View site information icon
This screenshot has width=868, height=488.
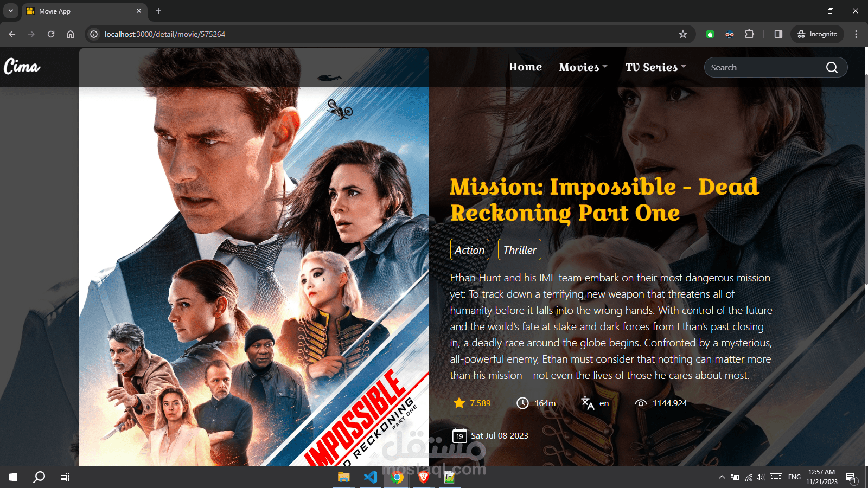[94, 34]
